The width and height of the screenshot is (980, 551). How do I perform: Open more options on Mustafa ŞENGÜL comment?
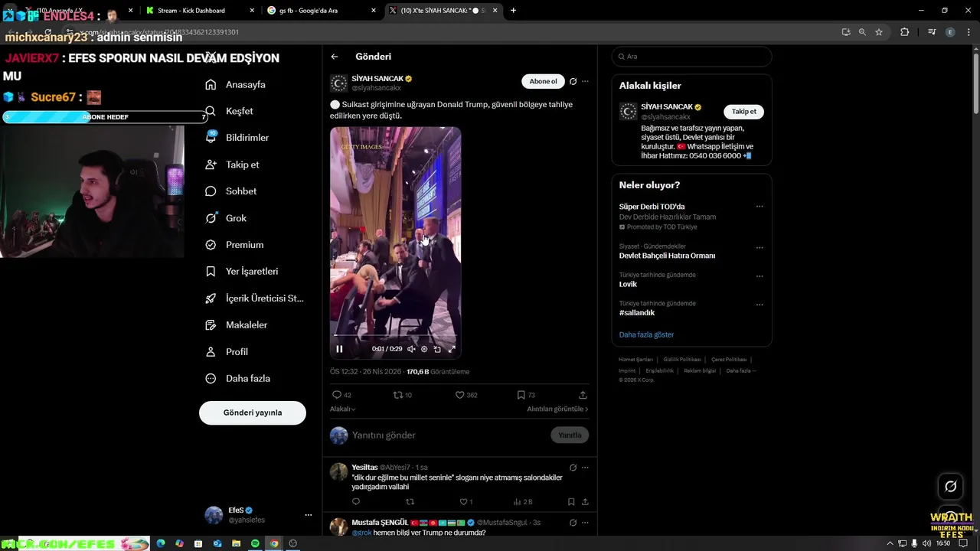tap(585, 523)
